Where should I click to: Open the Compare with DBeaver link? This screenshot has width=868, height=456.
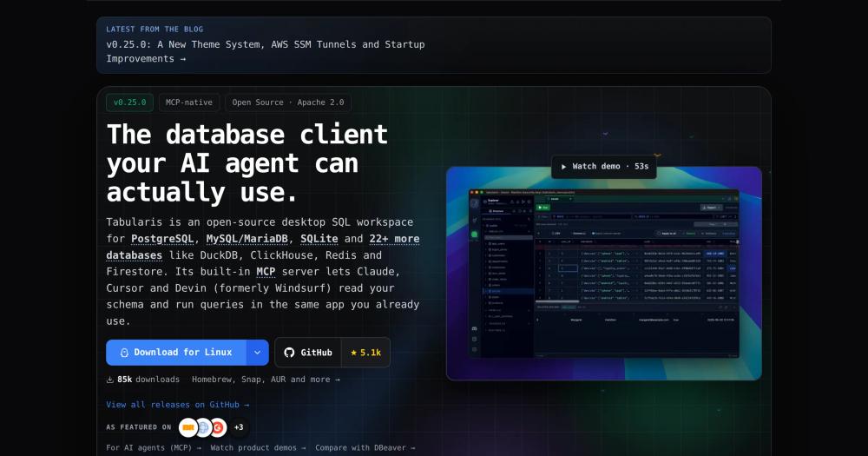[x=365, y=447]
